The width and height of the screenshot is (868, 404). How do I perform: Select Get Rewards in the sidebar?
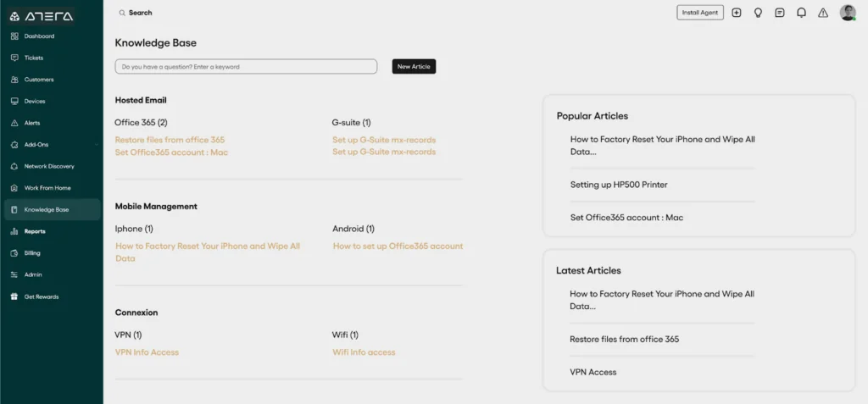(x=41, y=296)
